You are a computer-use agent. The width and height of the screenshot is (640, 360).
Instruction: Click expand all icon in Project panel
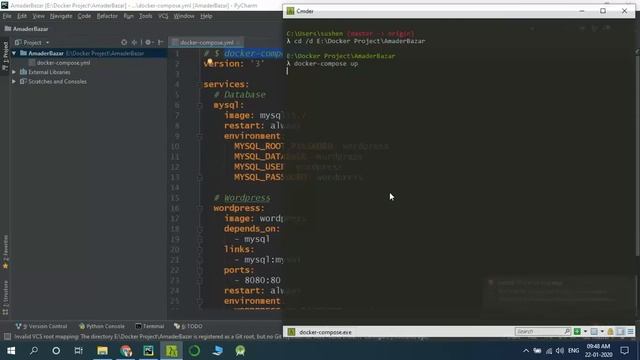[134, 42]
